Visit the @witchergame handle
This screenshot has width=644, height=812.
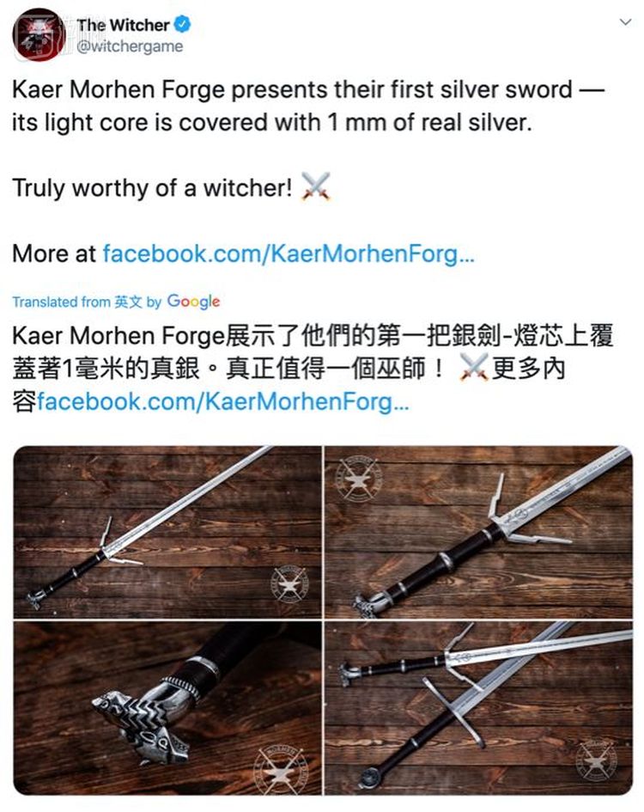(x=130, y=46)
